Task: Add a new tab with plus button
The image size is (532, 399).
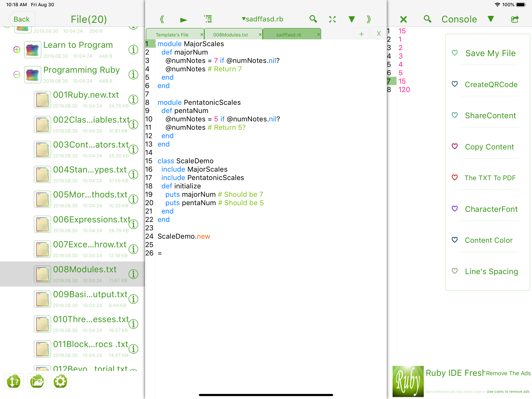Action: [x=361, y=34]
